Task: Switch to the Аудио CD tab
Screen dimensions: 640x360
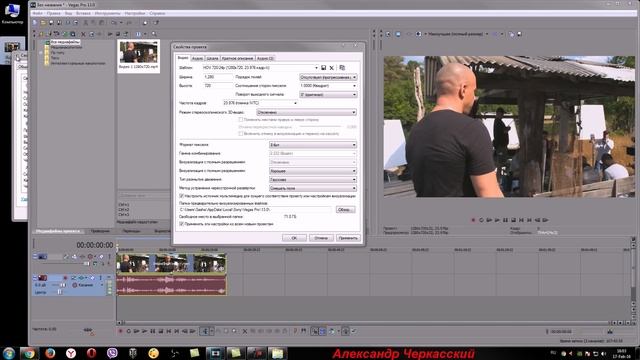Action: coord(265,58)
